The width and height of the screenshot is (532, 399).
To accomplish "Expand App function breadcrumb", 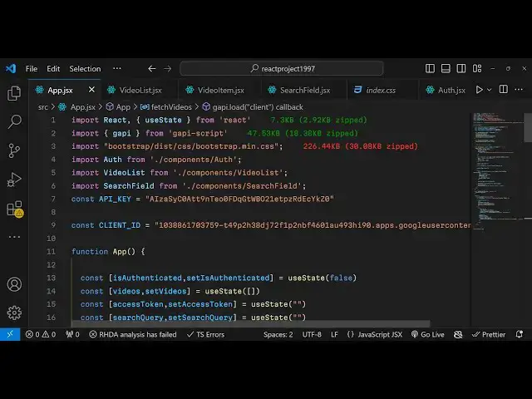I will [118, 107].
